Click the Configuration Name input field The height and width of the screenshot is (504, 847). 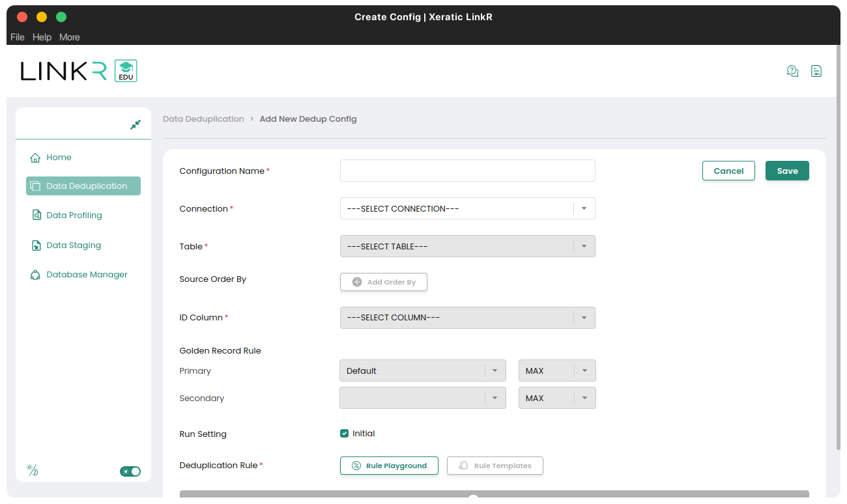(467, 171)
